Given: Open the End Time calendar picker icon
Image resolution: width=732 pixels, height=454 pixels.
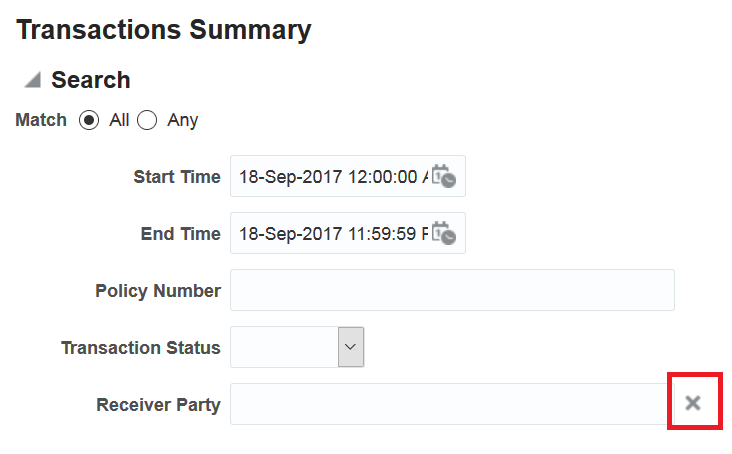Looking at the screenshot, I should [444, 233].
